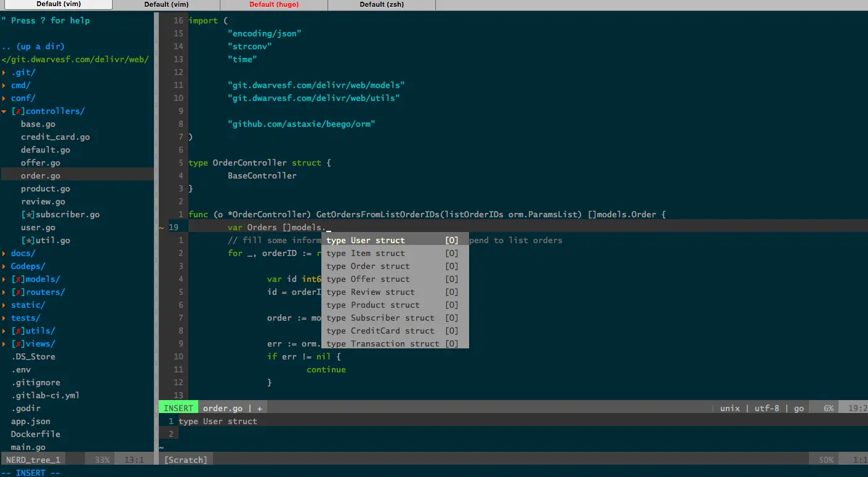The image size is (868, 477).
Task: Open base.go in the file tree
Action: click(38, 124)
